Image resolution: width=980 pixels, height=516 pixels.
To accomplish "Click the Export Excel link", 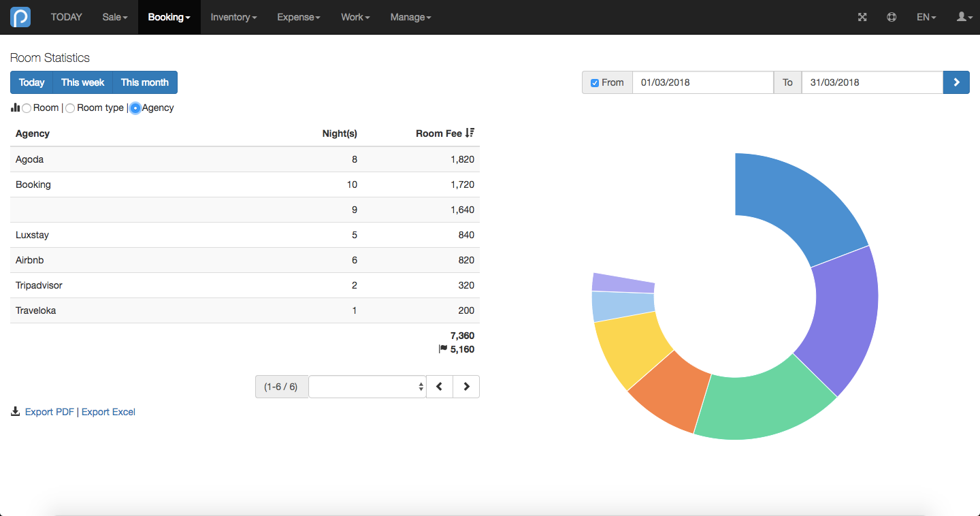I will [x=108, y=412].
